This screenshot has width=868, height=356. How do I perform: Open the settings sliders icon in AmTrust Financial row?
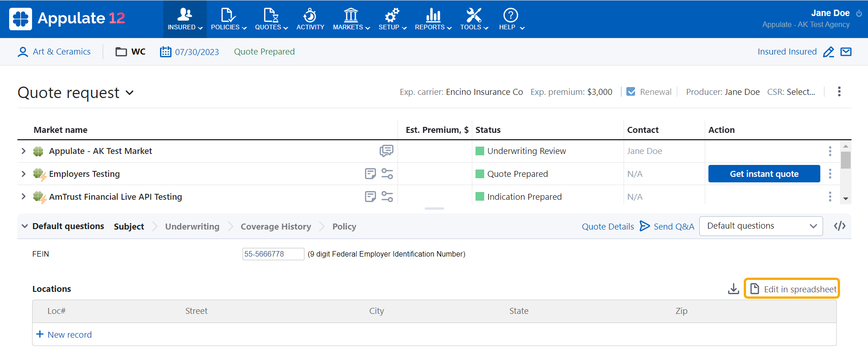[x=387, y=197]
